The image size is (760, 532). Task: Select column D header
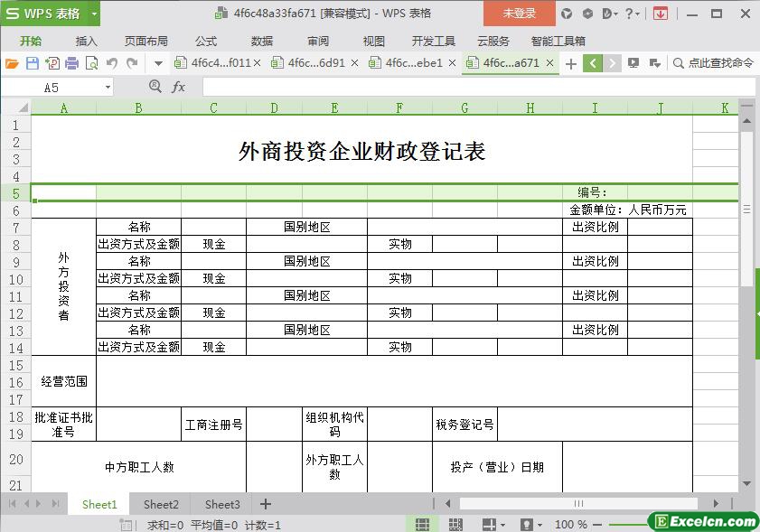pyautogui.click(x=275, y=107)
